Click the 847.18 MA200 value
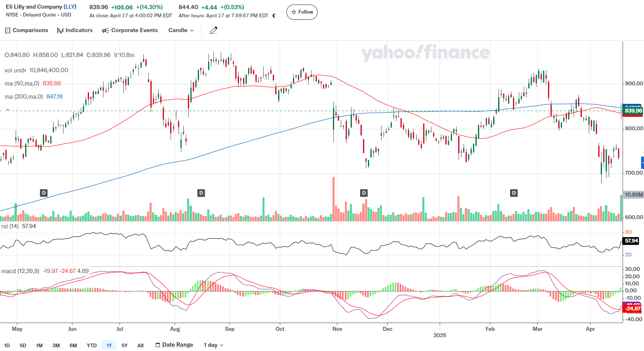The image size is (644, 351). (x=54, y=97)
